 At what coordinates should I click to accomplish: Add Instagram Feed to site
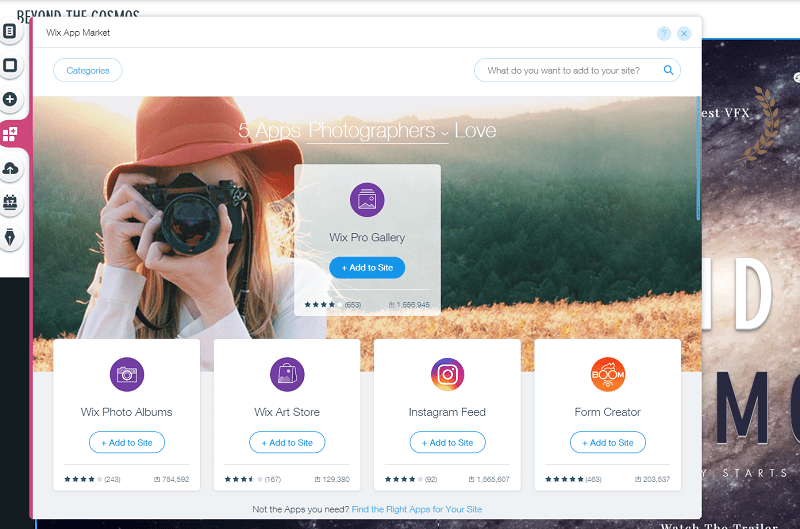[x=447, y=442]
